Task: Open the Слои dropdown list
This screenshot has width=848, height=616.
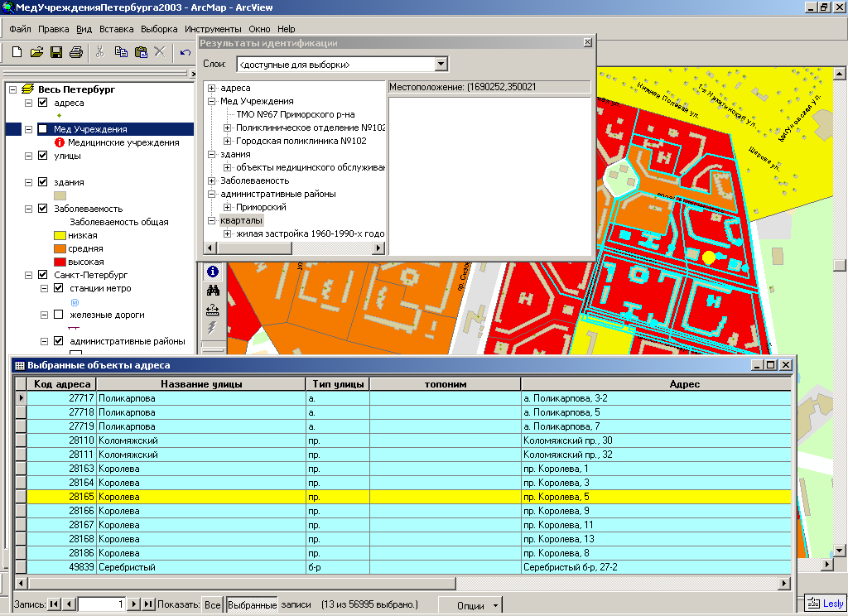Action: [x=441, y=65]
